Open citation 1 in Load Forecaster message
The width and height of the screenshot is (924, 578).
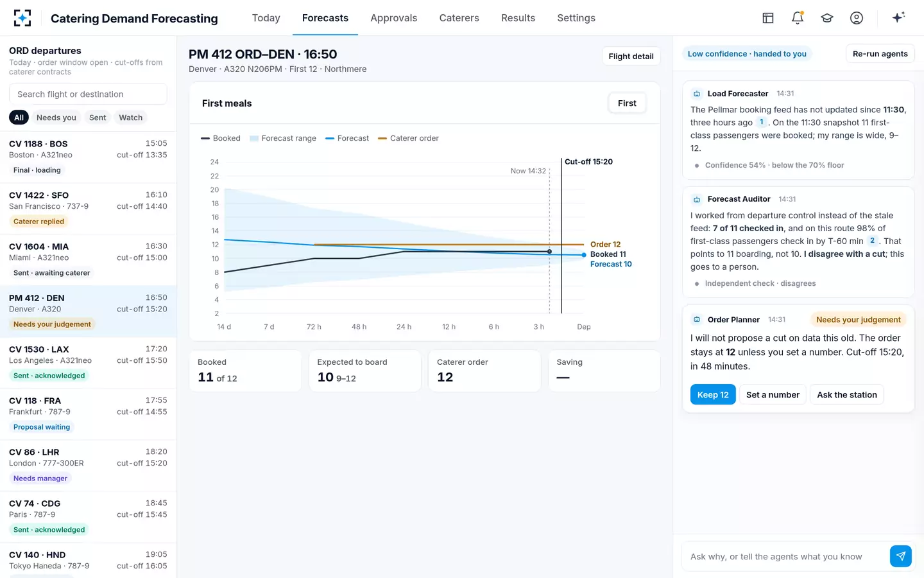pos(762,122)
